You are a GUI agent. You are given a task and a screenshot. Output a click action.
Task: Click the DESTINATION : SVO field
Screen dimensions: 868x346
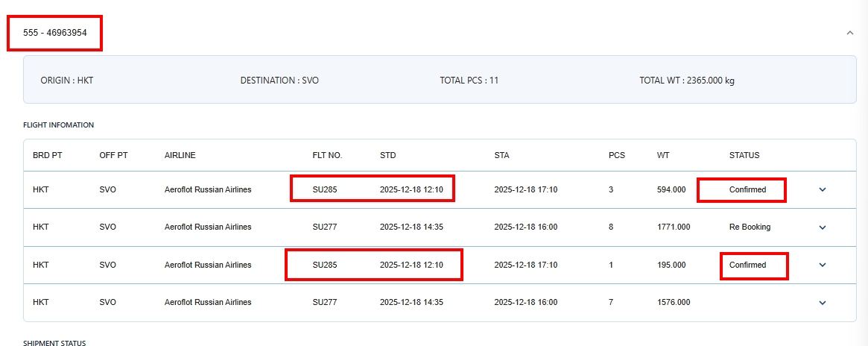[279, 81]
